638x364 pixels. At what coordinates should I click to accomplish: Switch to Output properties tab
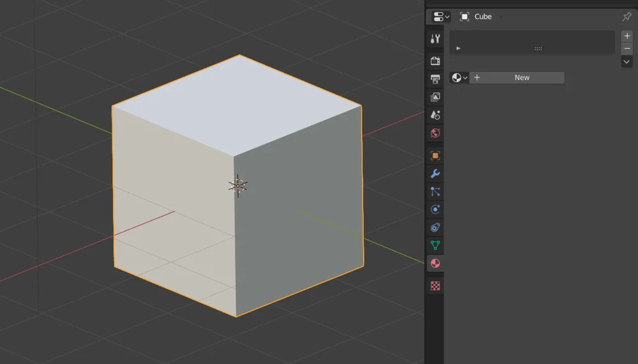coord(435,79)
